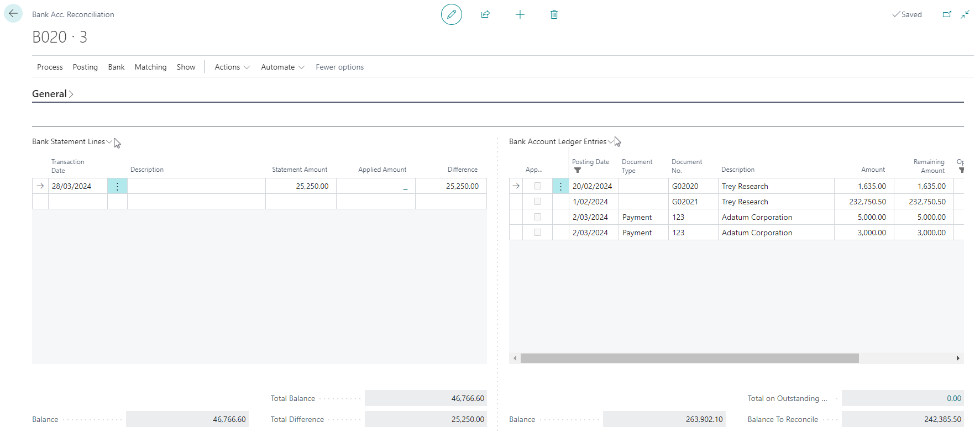Click the empty Description cell of statement line
This screenshot has height=438, width=980.
pyautogui.click(x=196, y=186)
